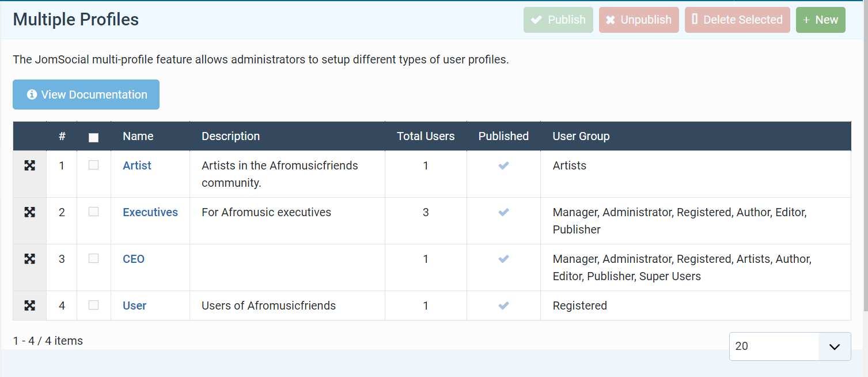Image resolution: width=868 pixels, height=377 pixels.
Task: Open View Documentation
Action: [86, 95]
